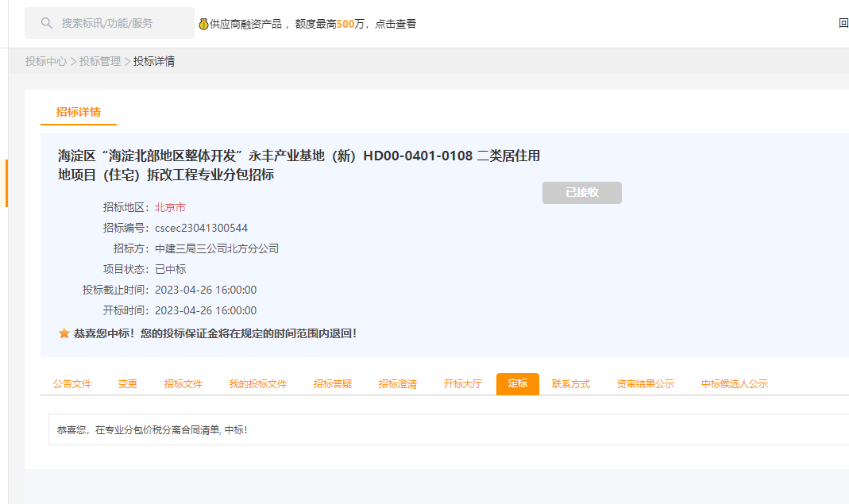
Task: Show the 招标文件 tab
Action: click(183, 384)
